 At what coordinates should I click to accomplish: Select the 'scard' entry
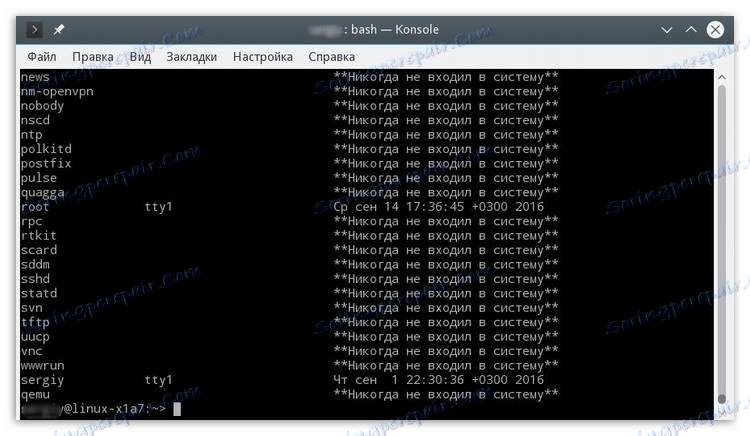(x=39, y=250)
